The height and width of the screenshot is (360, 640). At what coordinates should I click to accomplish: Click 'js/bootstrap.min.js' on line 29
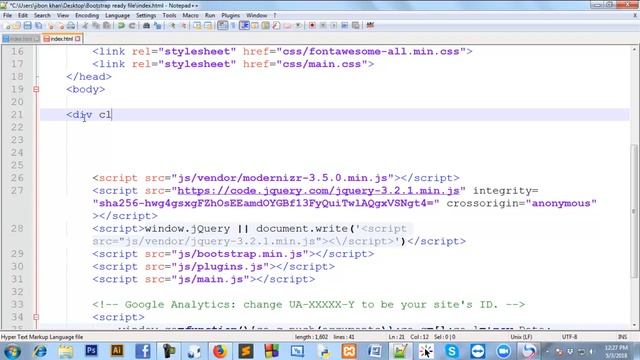pos(240,254)
